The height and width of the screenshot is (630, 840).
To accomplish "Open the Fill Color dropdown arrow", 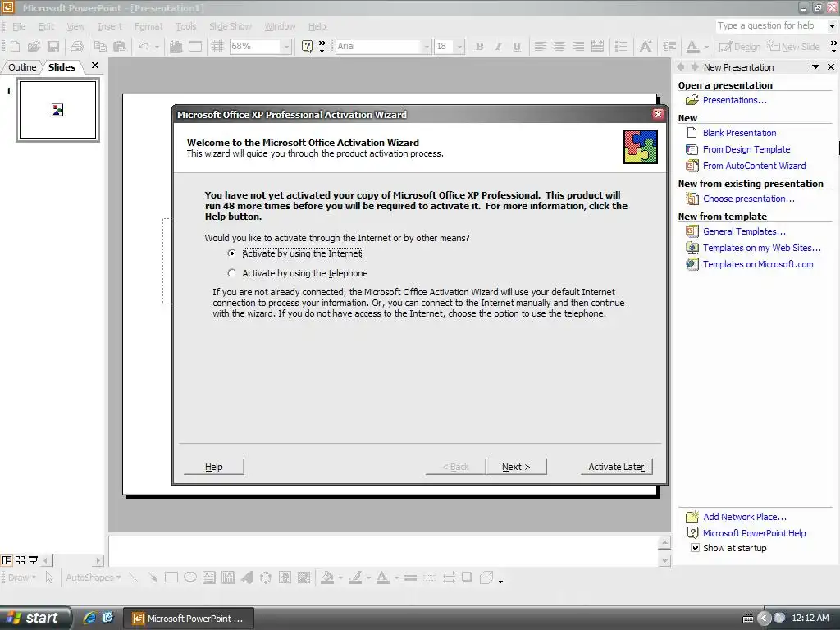I will (340, 577).
